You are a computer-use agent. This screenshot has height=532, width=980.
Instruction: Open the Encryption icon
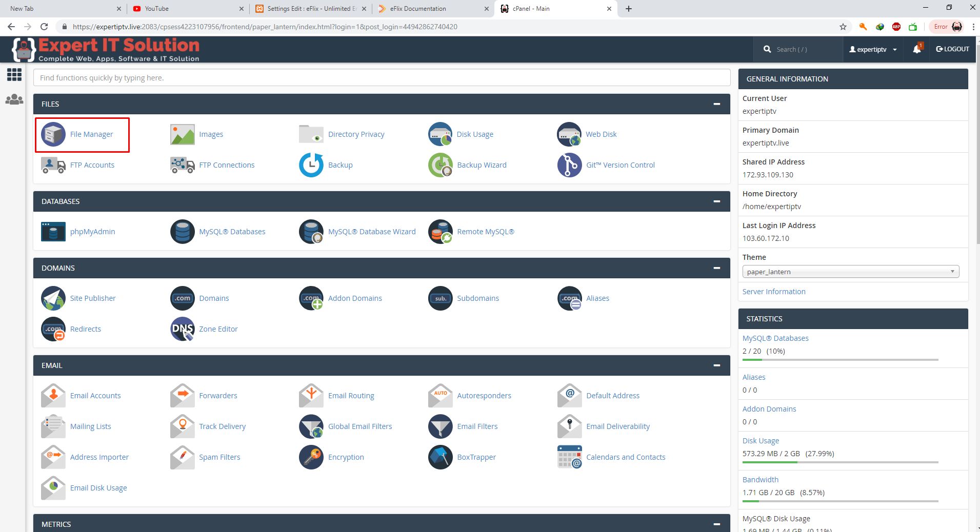pos(311,457)
